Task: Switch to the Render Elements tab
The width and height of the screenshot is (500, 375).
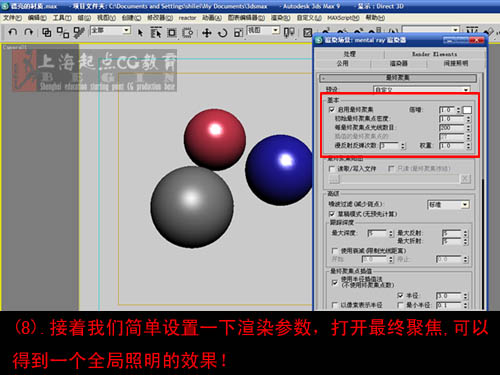Action: pos(434,54)
